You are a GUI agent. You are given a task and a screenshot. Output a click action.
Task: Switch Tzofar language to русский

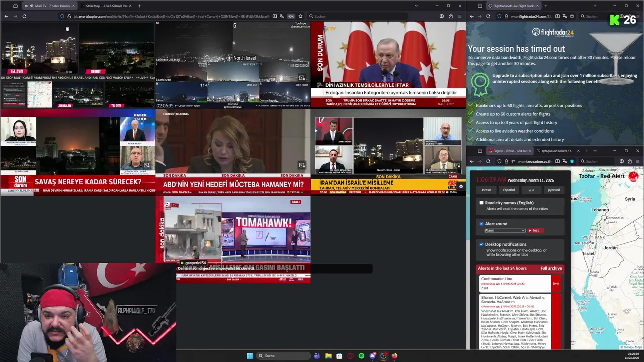click(554, 190)
